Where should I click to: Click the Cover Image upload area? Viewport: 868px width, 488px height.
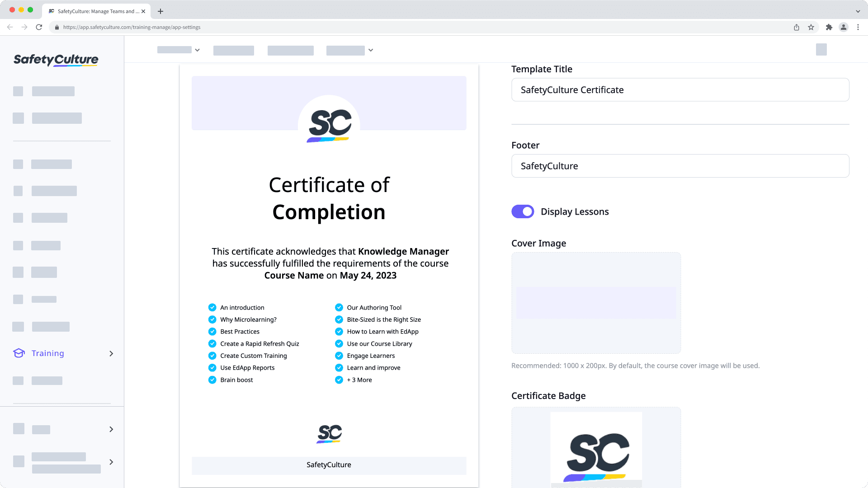(595, 302)
